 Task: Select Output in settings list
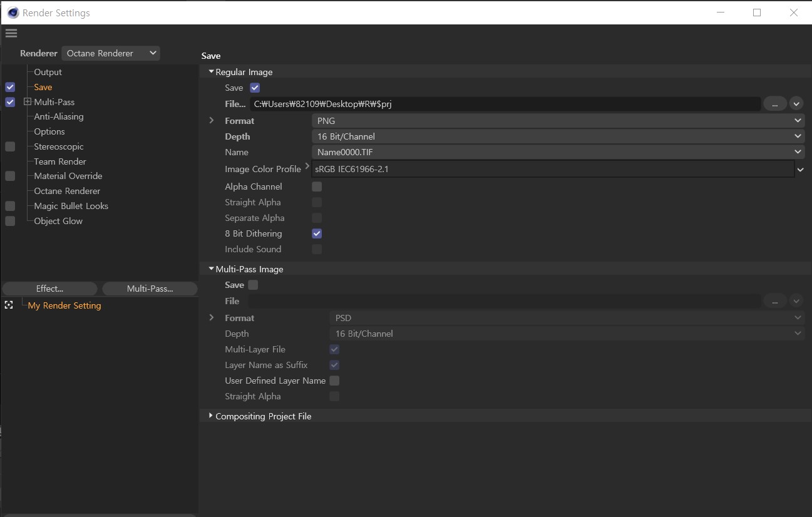click(x=48, y=72)
